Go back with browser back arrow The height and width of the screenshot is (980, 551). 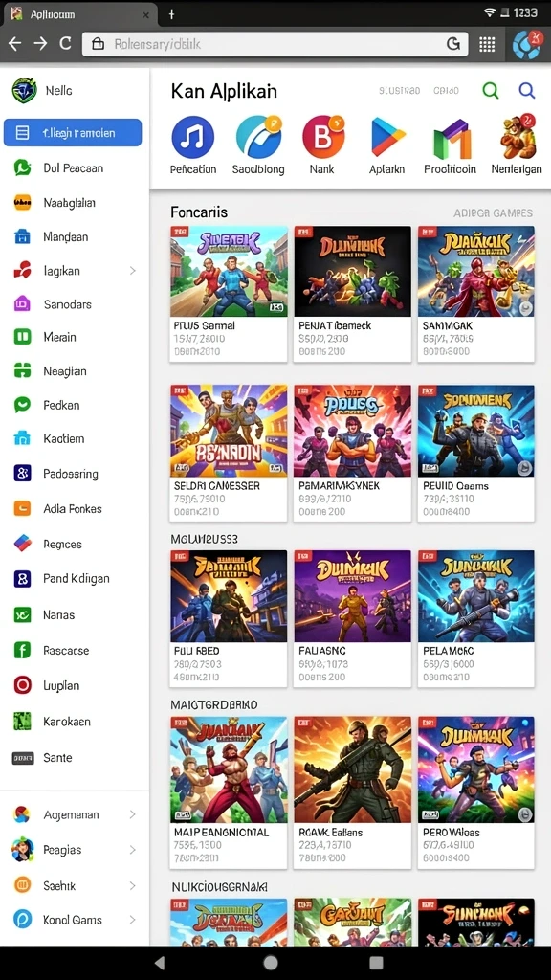click(15, 44)
